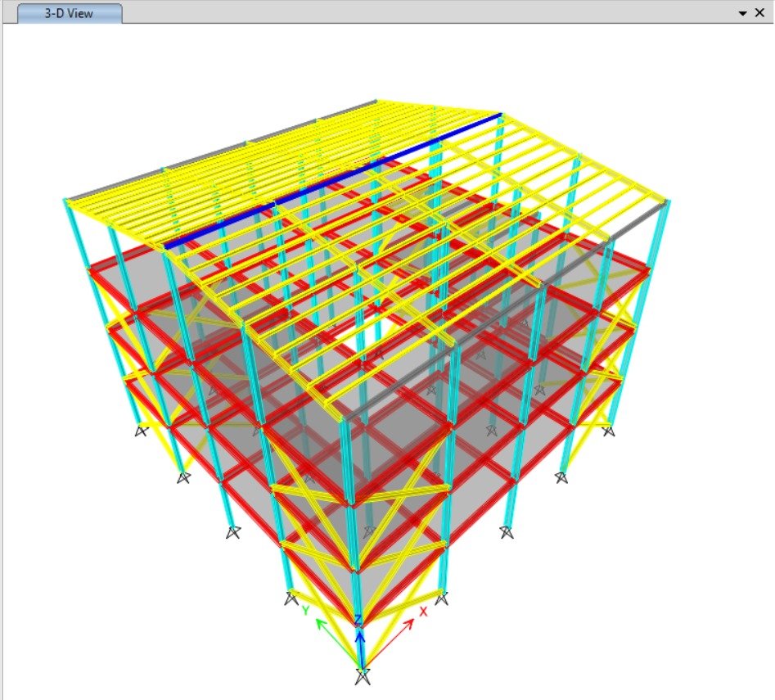Select the rightmost cyan roof column
The height and width of the screenshot is (700, 775).
[x=663, y=246]
